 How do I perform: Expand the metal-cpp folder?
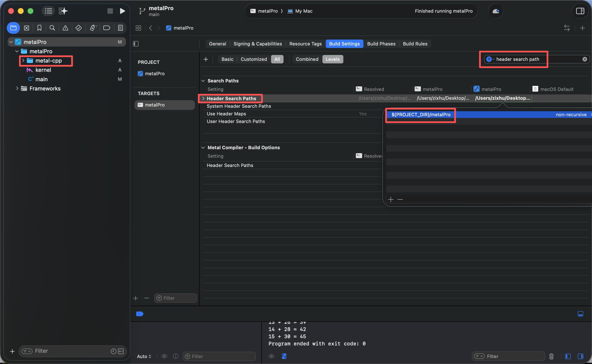pyautogui.click(x=23, y=60)
